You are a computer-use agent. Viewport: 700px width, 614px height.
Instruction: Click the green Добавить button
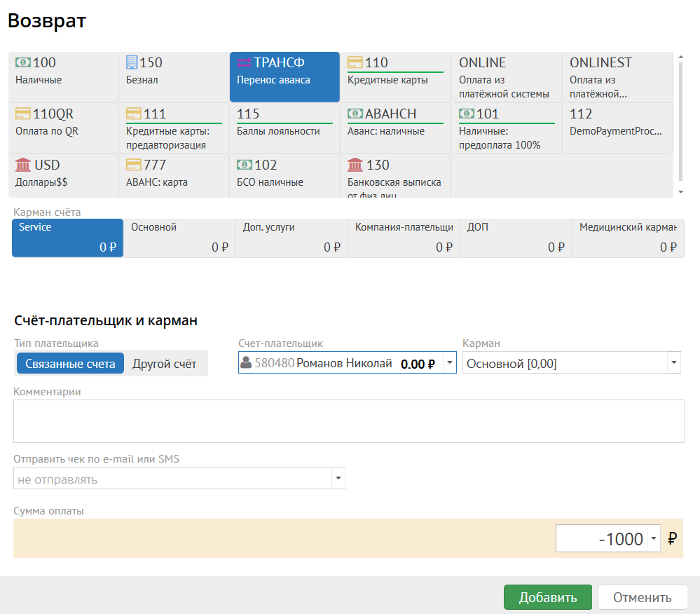[x=547, y=597]
